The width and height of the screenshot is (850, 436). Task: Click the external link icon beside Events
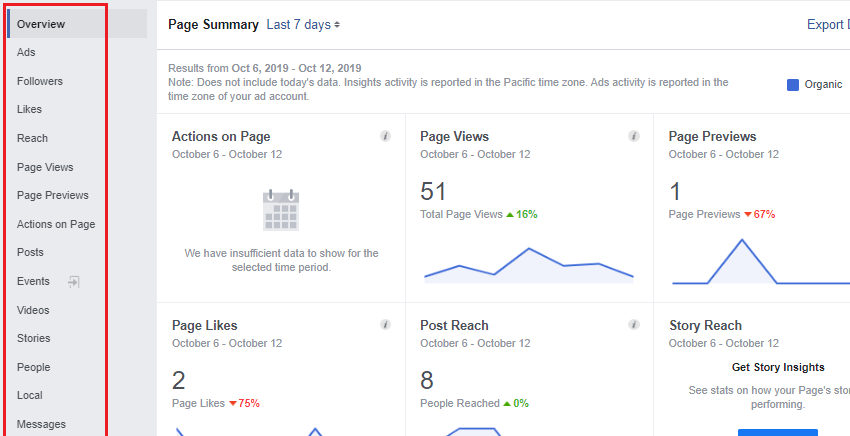click(74, 281)
